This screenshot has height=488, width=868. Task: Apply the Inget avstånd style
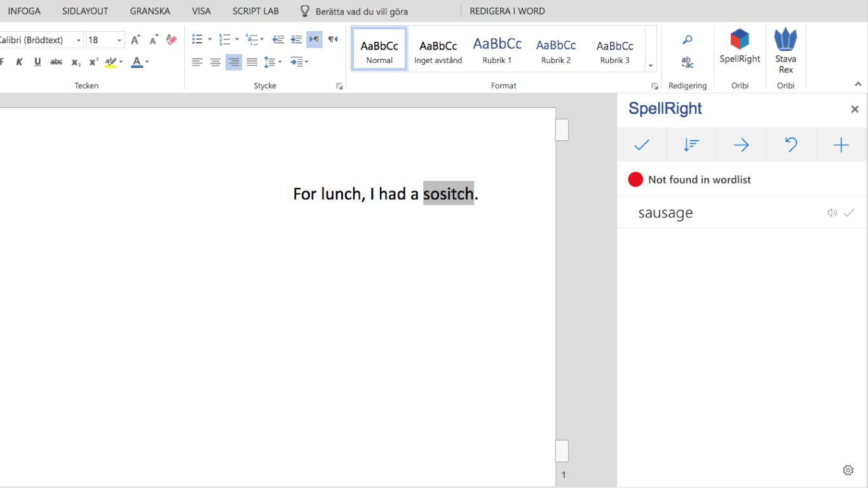pos(438,49)
